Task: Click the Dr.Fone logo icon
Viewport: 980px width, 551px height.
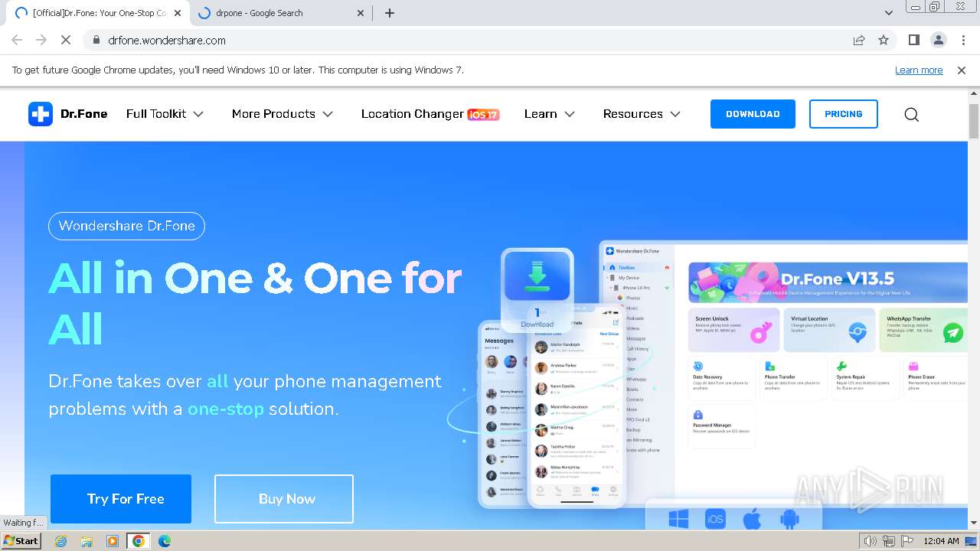Action: [x=41, y=114]
